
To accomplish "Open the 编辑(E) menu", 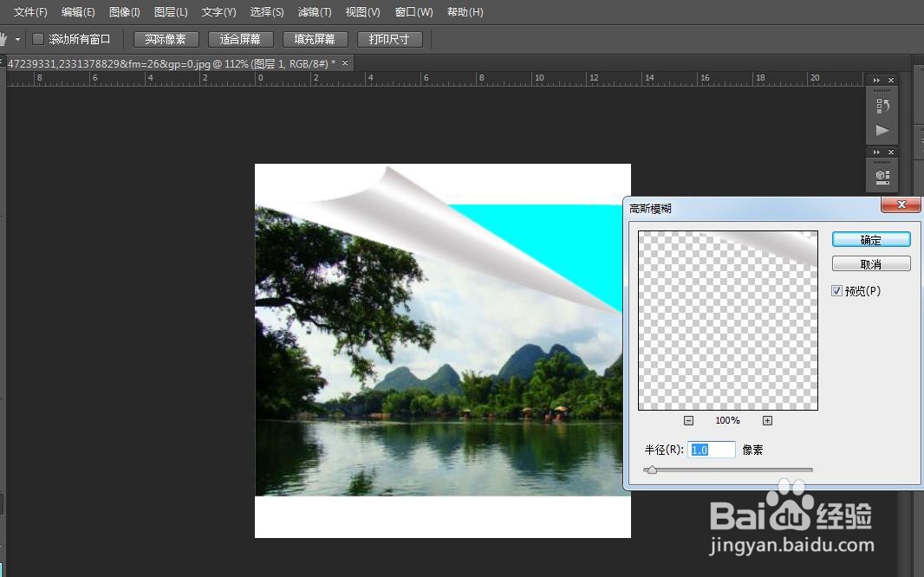I will [78, 12].
